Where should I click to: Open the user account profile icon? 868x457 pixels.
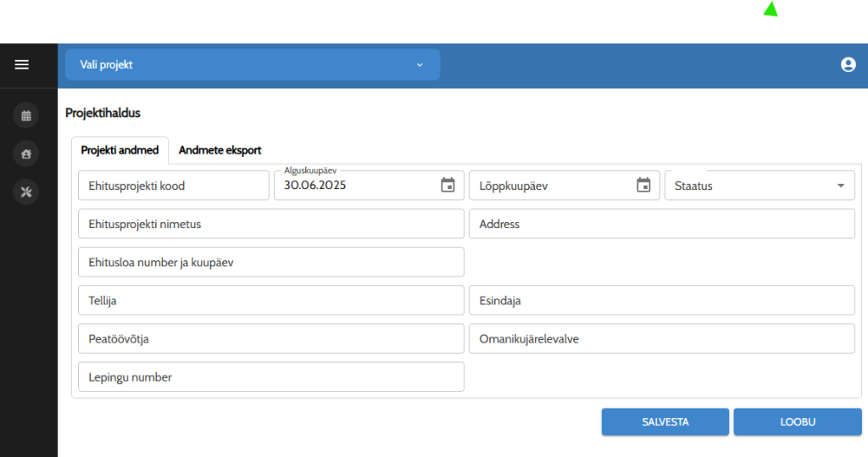pyautogui.click(x=848, y=64)
